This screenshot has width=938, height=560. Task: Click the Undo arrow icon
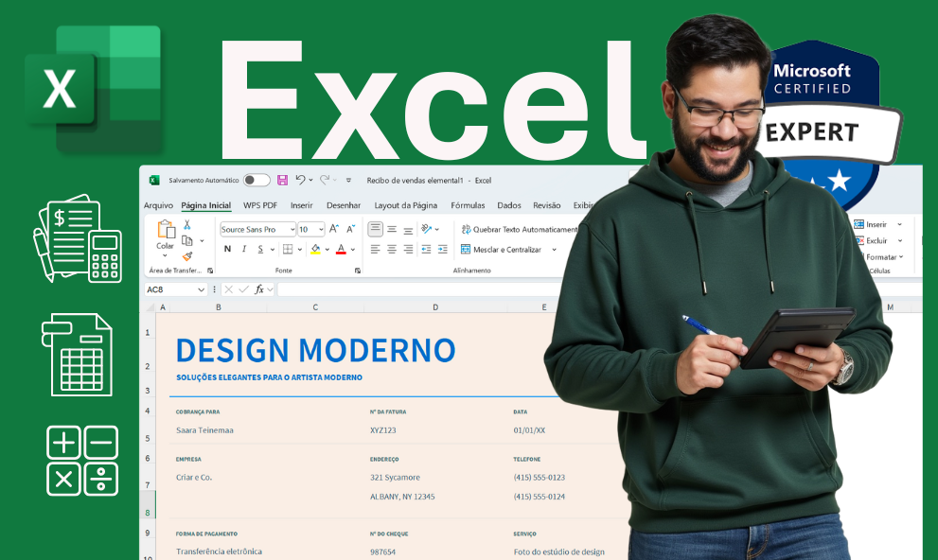point(300,180)
